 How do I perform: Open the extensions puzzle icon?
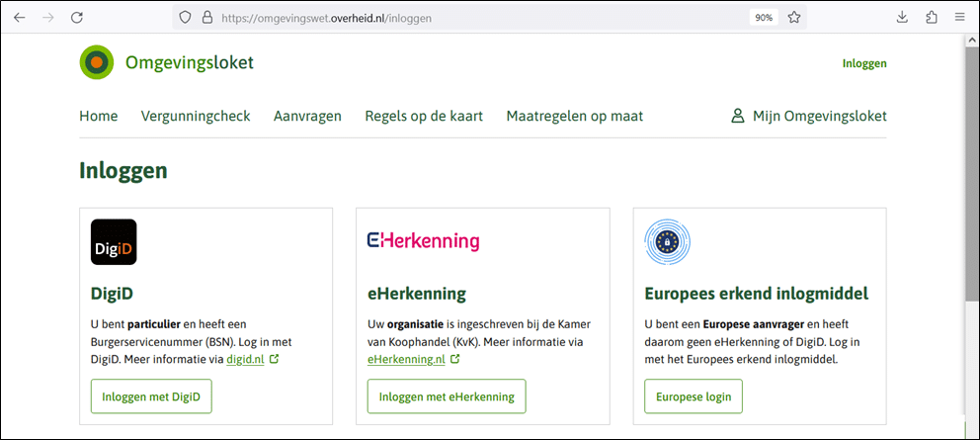click(x=932, y=18)
